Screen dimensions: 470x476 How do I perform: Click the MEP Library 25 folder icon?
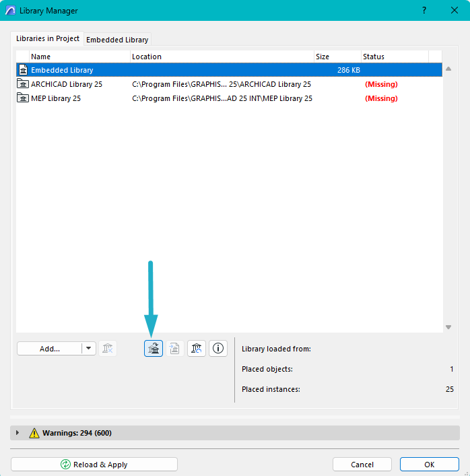[23, 98]
